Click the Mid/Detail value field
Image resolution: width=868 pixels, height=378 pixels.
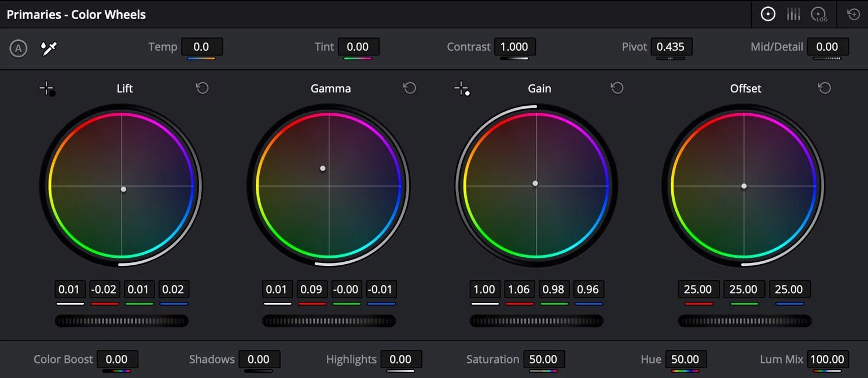828,47
